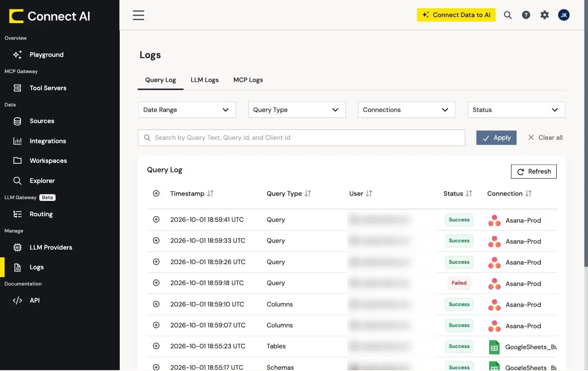Sort by User using its sort arrows
Image resolution: width=588 pixels, height=371 pixels.
[x=369, y=194]
